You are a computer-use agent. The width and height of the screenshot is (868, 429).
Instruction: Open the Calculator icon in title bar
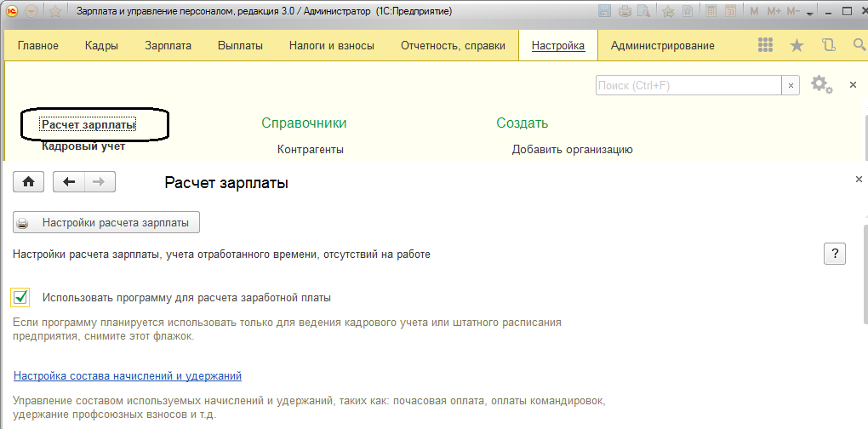click(x=712, y=11)
